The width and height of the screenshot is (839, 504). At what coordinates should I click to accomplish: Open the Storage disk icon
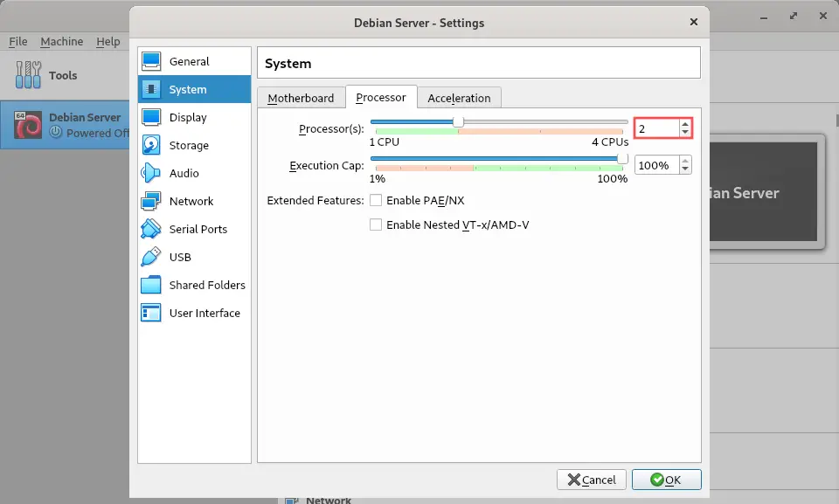point(151,145)
